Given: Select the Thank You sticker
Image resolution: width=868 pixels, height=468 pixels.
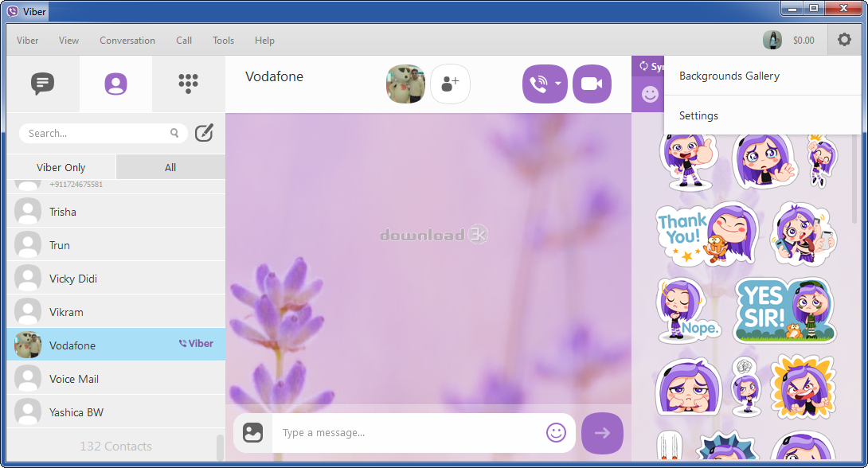Looking at the screenshot, I should pyautogui.click(x=707, y=233).
